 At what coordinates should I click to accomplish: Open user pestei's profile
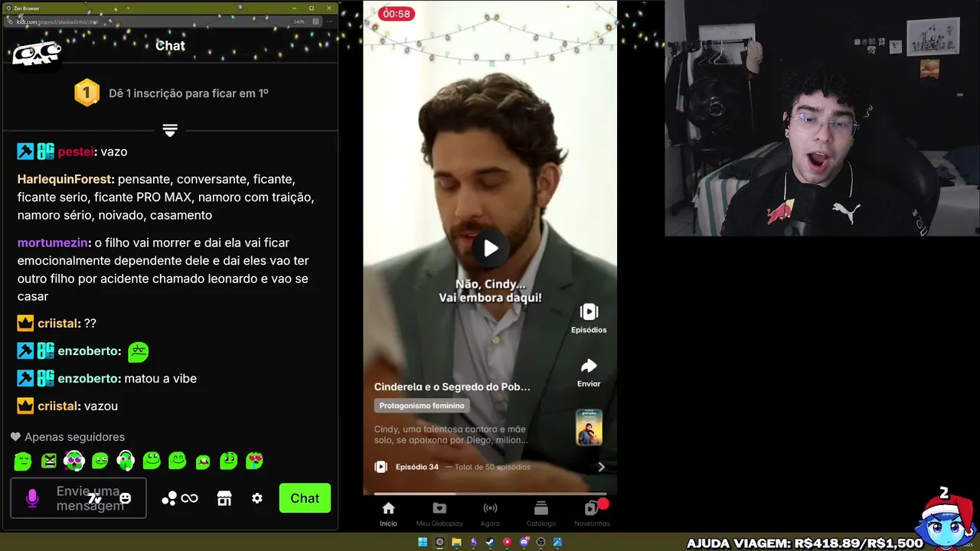(76, 152)
